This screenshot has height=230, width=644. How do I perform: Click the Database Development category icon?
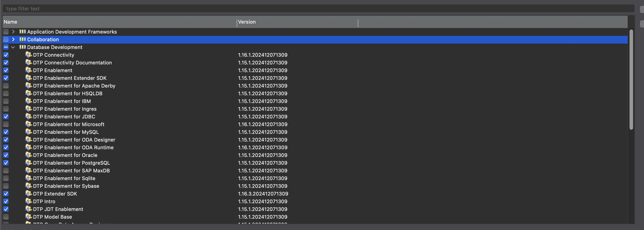[22, 47]
